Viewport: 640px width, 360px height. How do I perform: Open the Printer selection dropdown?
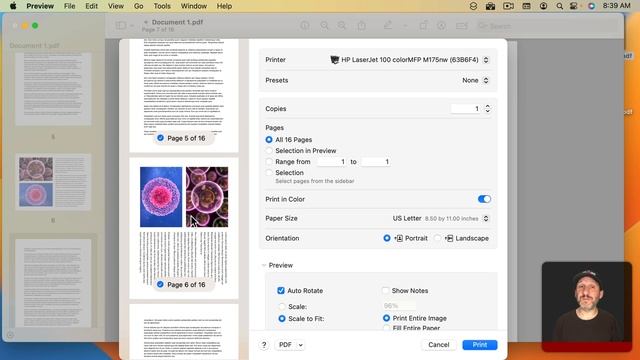[486, 60]
